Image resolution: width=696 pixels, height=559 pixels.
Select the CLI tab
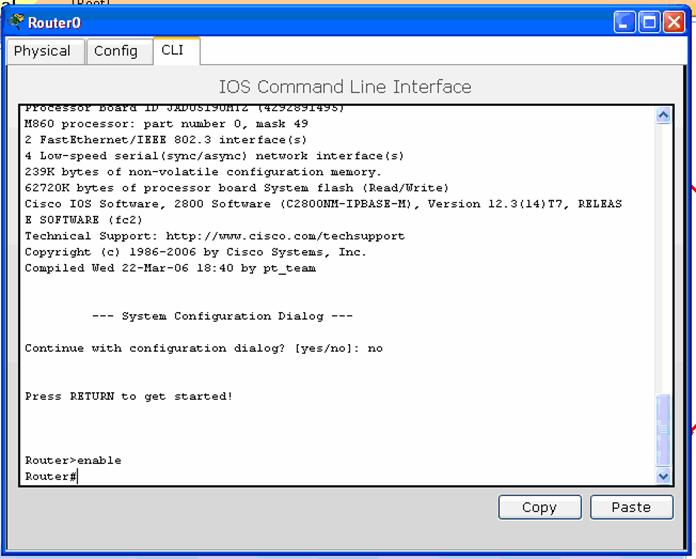[173, 50]
